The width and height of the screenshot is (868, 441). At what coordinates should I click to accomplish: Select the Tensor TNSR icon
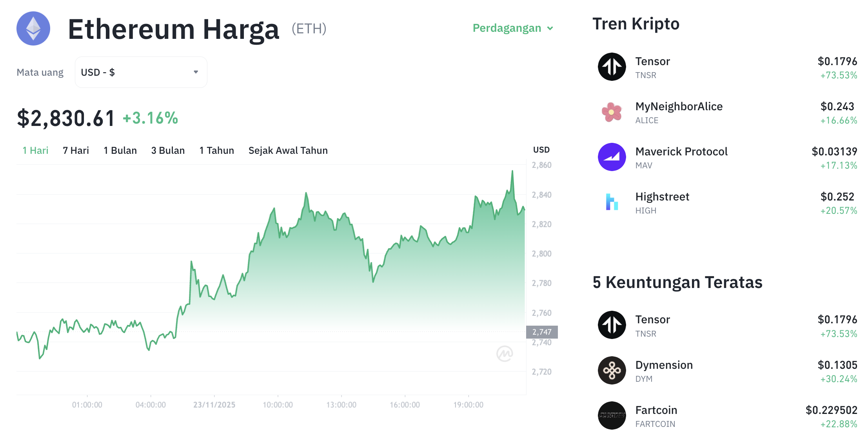(612, 67)
